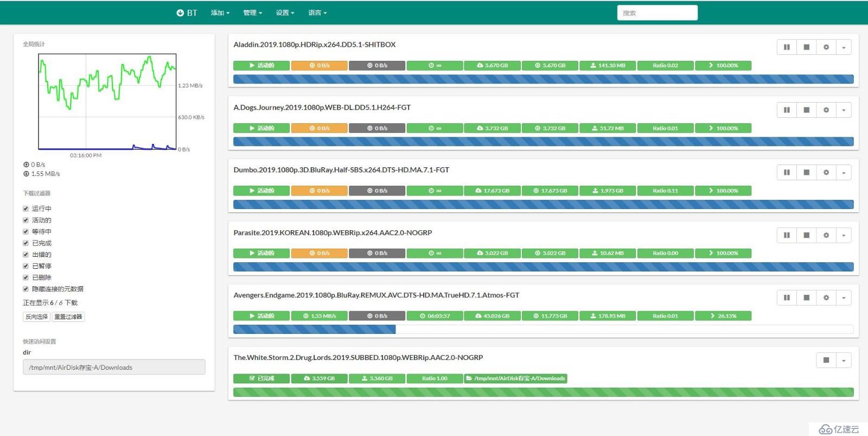
Task: Click the 活动的 status badge for Avengers.Endgame
Action: [x=261, y=315]
